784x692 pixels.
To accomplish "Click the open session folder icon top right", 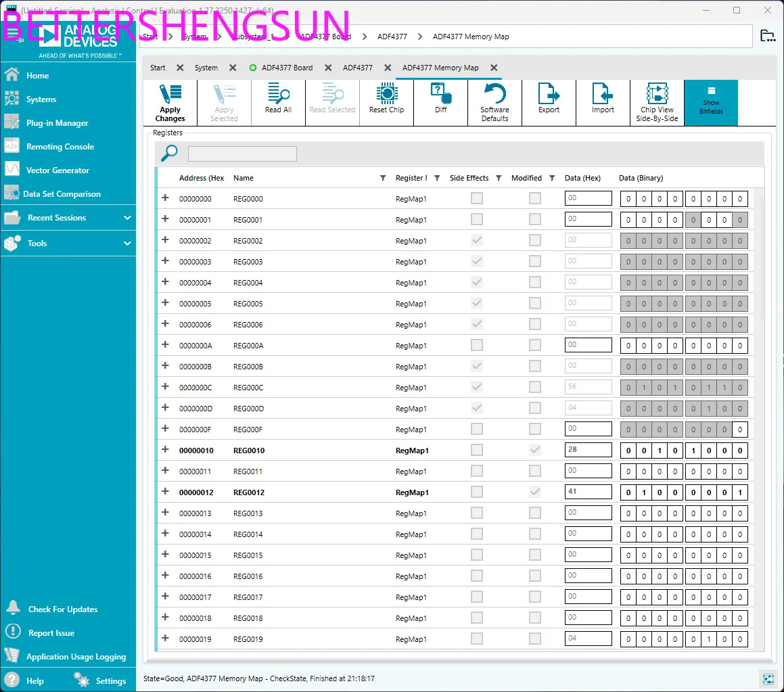I will (x=768, y=36).
